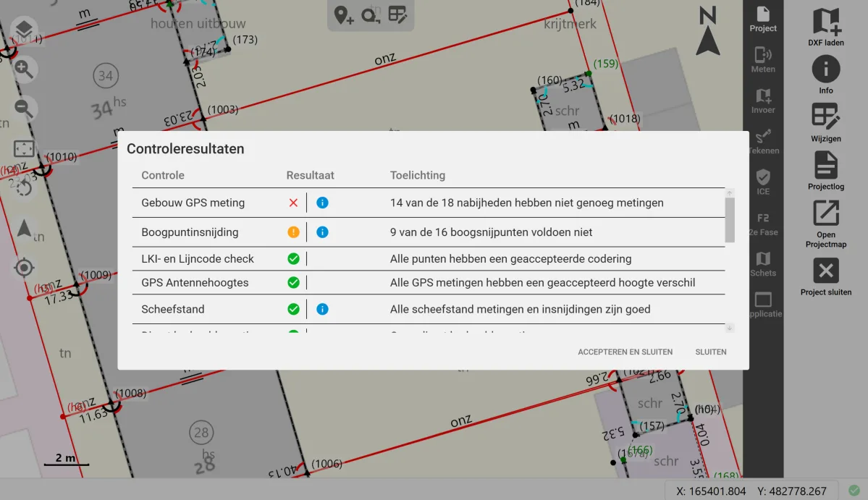Center on GPS location target icon

pyautogui.click(x=24, y=268)
